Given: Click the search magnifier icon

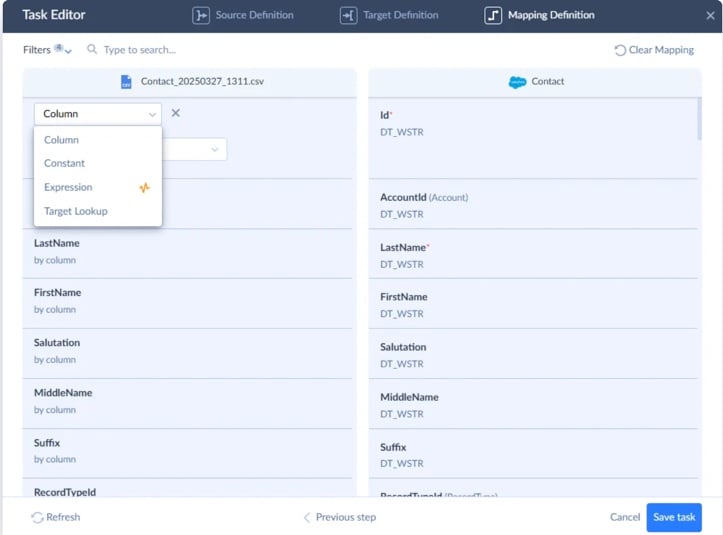Looking at the screenshot, I should coord(92,49).
